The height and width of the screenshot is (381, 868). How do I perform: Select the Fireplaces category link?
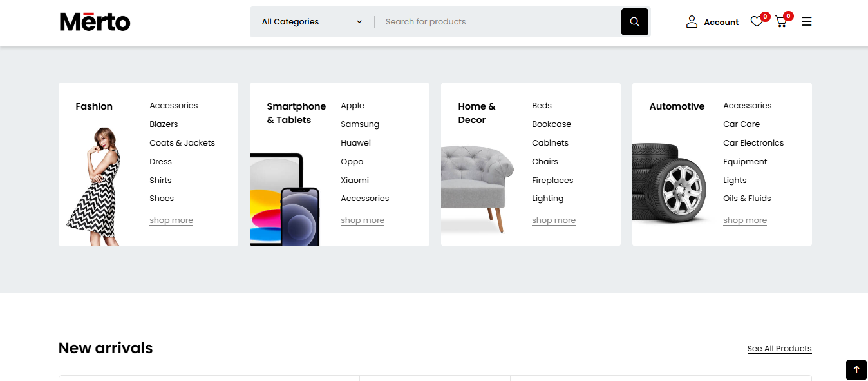pyautogui.click(x=552, y=181)
